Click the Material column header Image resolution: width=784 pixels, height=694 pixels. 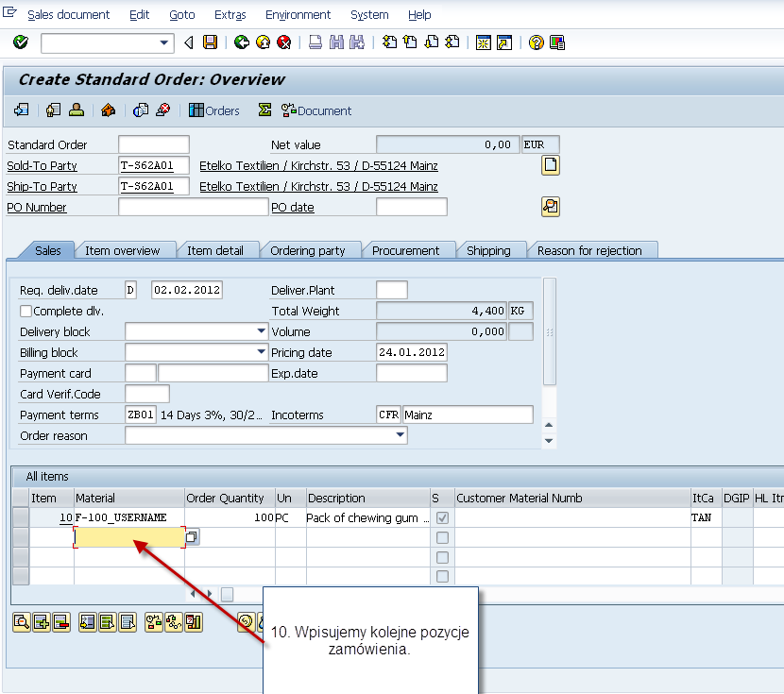129,498
